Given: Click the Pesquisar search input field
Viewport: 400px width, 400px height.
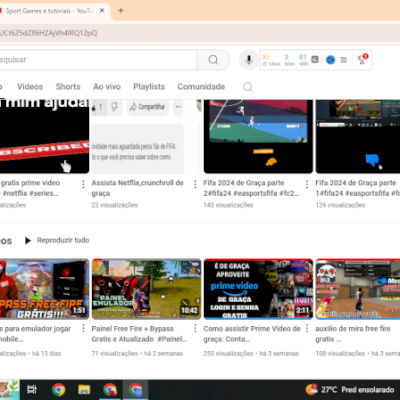Looking at the screenshot, I should [x=98, y=60].
